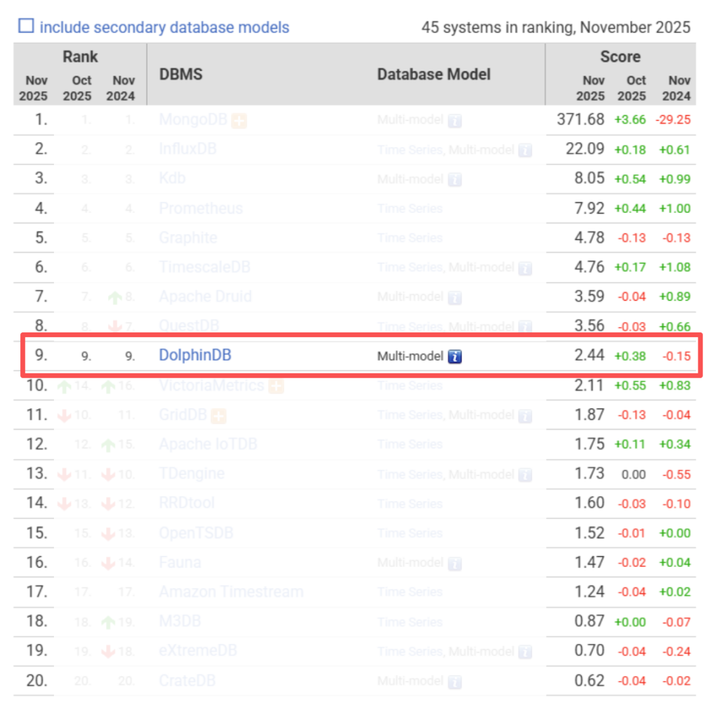Click the info icon in the CrateDB row

pos(454,682)
